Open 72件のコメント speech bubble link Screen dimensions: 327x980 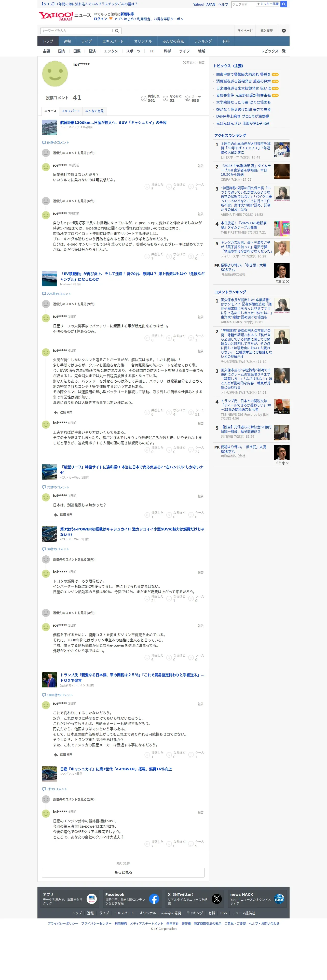56,487
